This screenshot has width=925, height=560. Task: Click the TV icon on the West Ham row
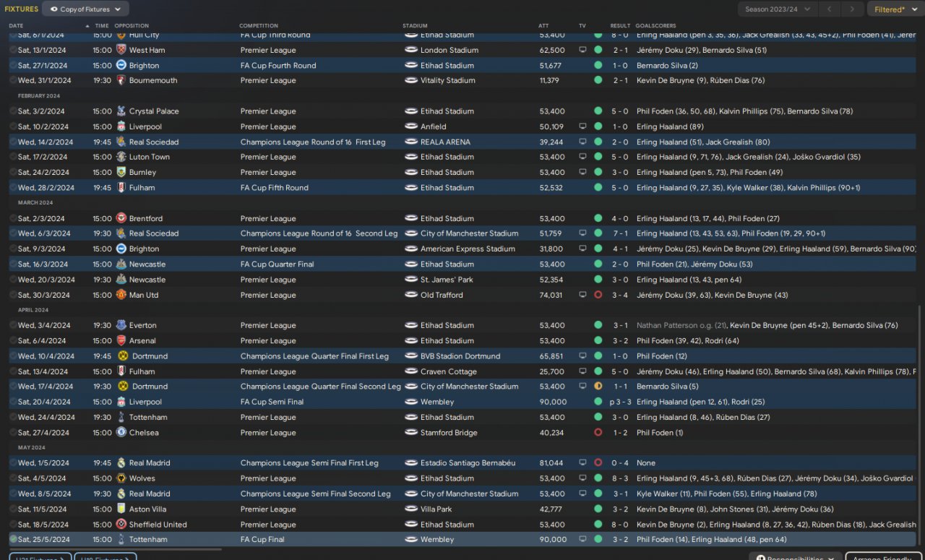582,50
